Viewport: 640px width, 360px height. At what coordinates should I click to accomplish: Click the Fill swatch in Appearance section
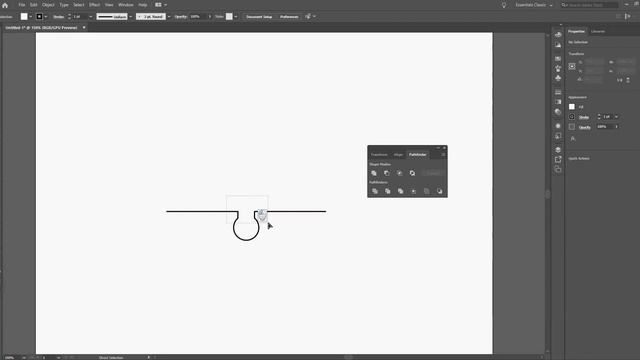(572, 107)
